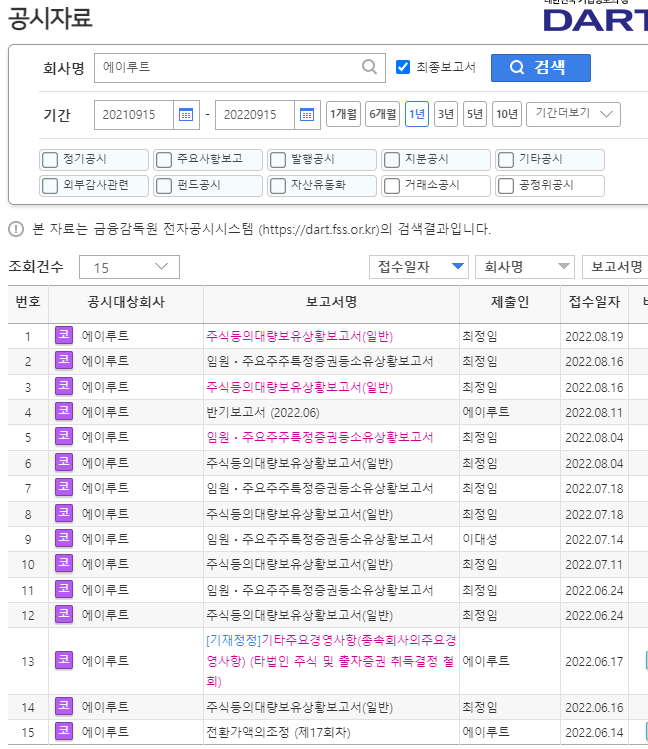
Task: Click the 보고서명 column header
Action: pos(331,302)
